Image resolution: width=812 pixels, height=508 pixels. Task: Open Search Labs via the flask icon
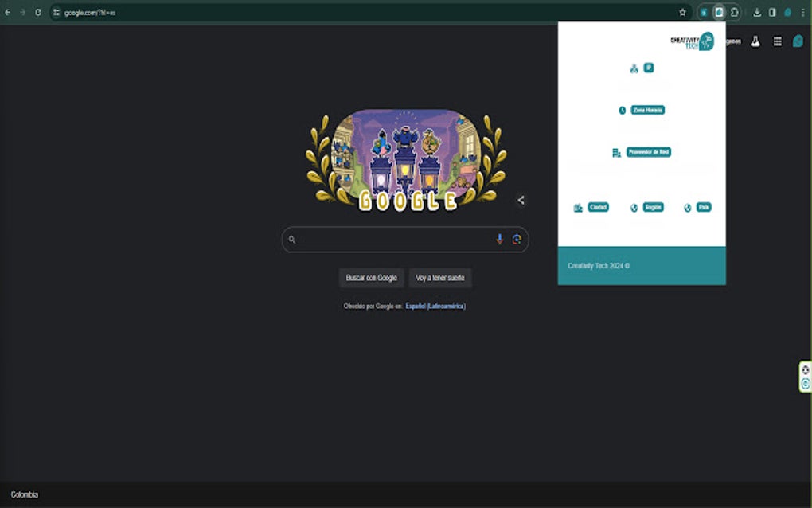[755, 41]
